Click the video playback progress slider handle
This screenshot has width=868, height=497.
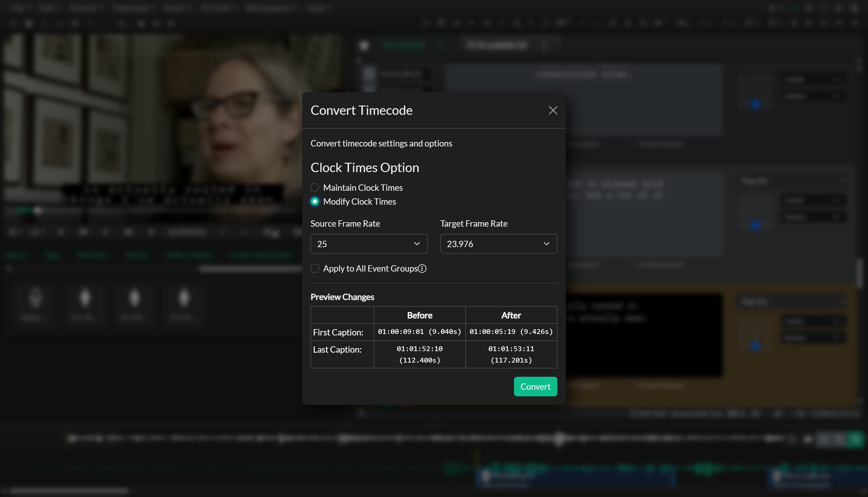(38, 211)
